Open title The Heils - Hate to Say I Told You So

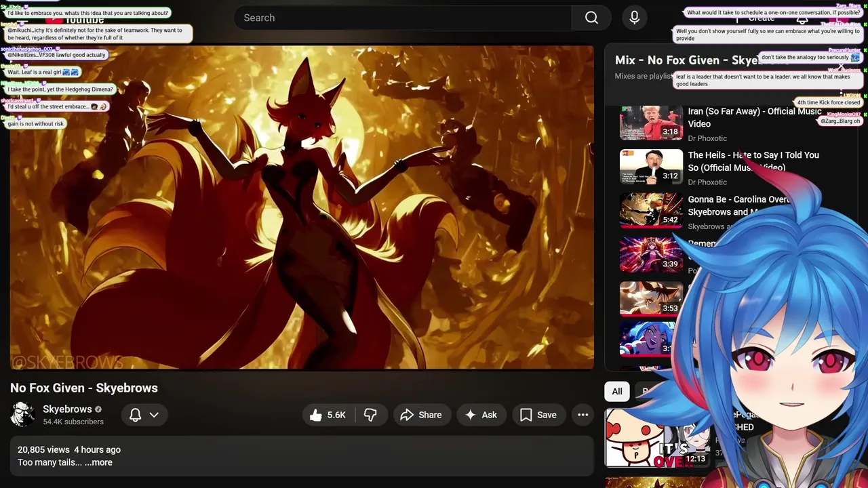(753, 161)
